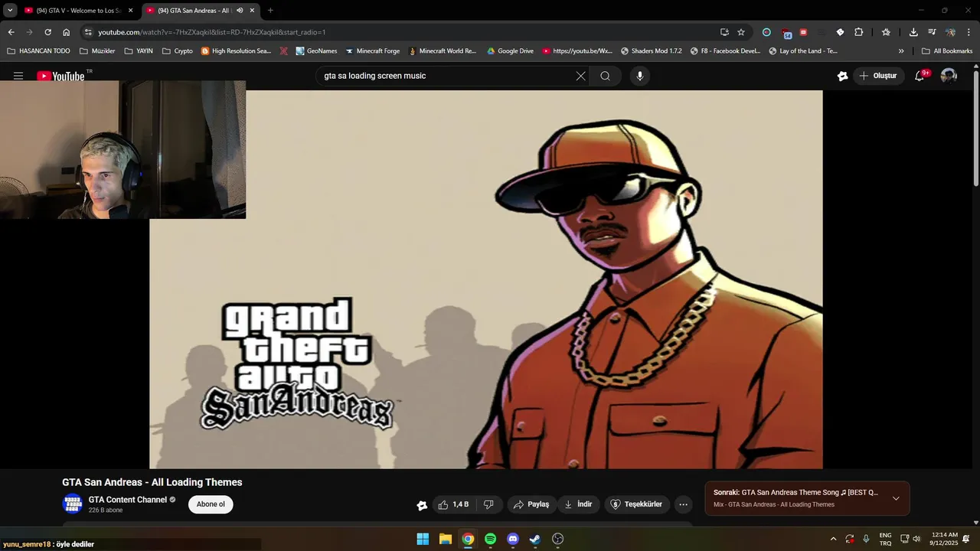
Task: Open the Shaders Mod 1.7.2 bookmark
Action: click(651, 51)
